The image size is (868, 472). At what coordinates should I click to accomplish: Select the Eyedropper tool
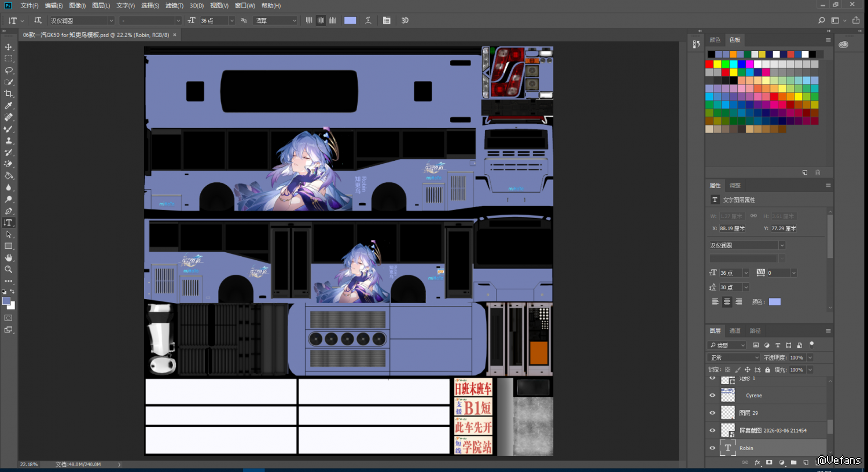click(x=9, y=106)
